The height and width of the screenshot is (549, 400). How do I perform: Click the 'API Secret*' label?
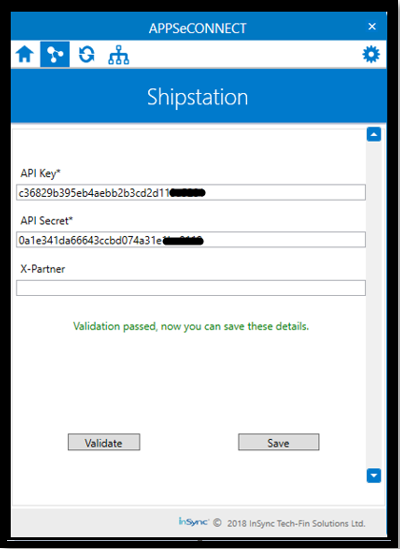click(x=47, y=221)
